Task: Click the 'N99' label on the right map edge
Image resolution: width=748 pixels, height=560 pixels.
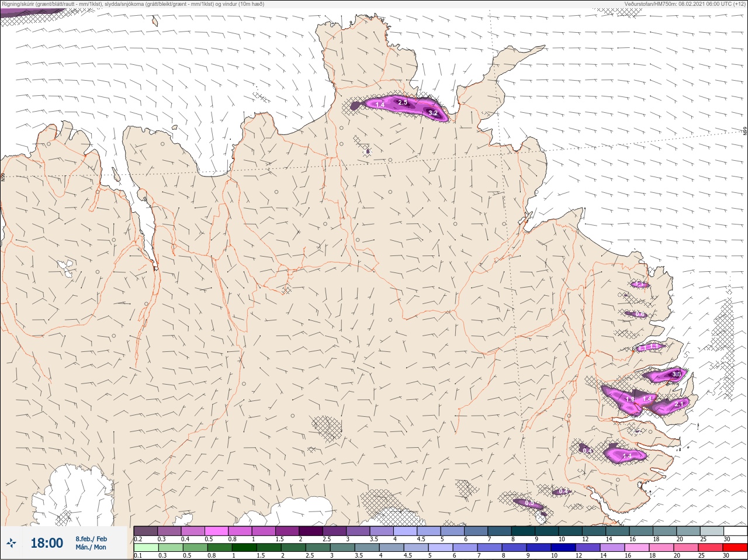Action: click(x=745, y=132)
